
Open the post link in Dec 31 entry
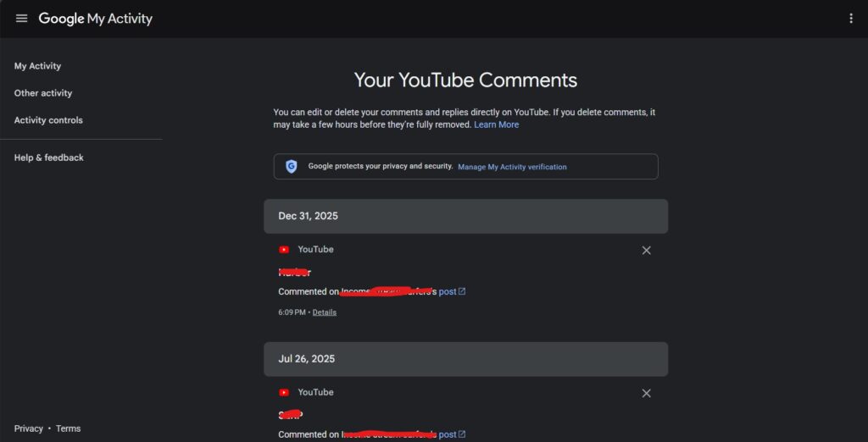coord(448,291)
